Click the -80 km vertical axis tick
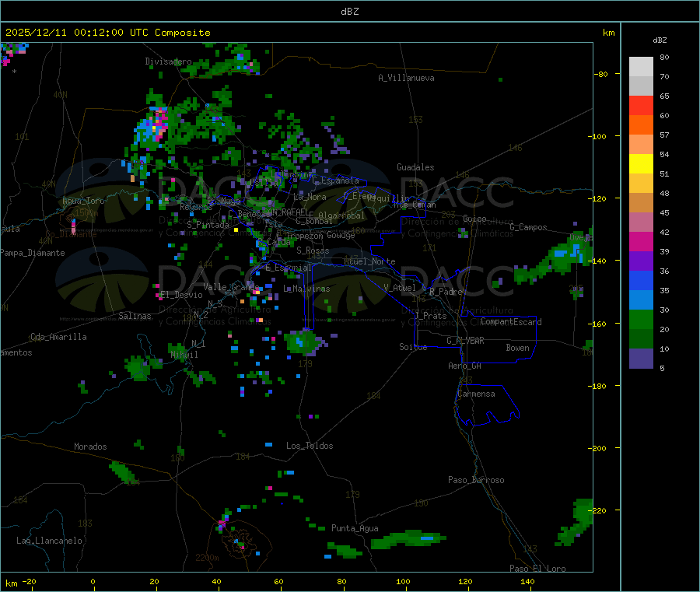Screen dimensions: 700x592 (600, 74)
